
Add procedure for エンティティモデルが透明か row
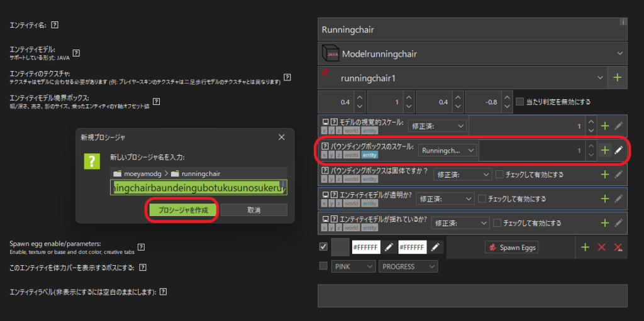[605, 199]
